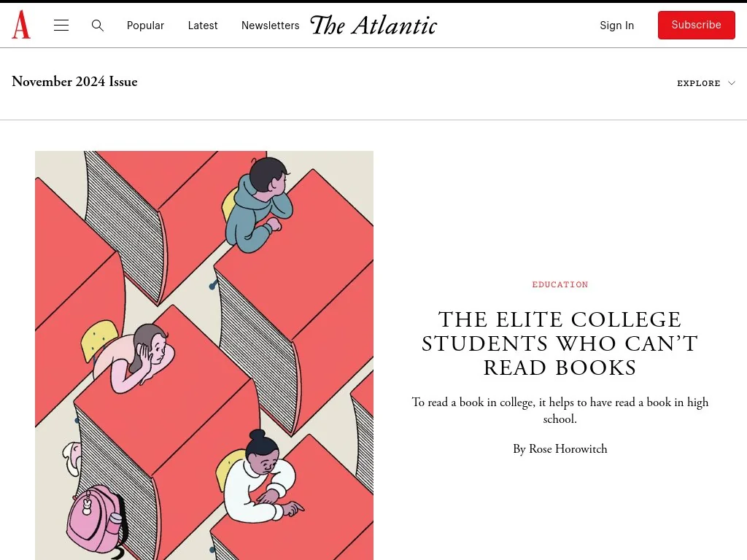Viewport: 747px width, 560px height.
Task: Click the chevron arrow beside Explore
Action: coord(732,83)
